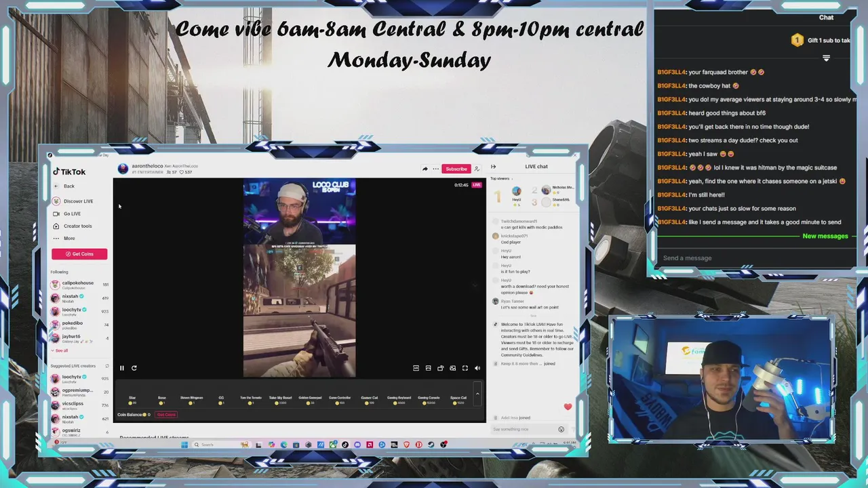Click the Windows taskbar Search box
The height and width of the screenshot is (488, 868).
[x=222, y=445]
